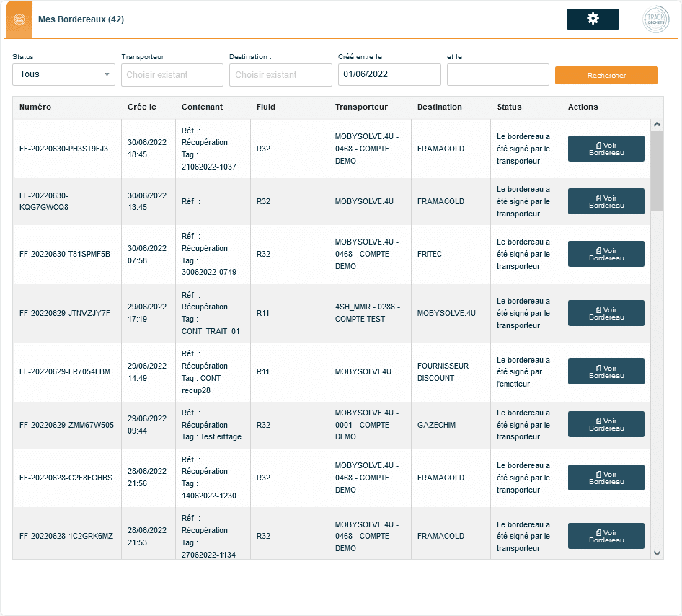
Task: Click fluid R32 in ZMM67W505 row
Action: tap(263, 425)
